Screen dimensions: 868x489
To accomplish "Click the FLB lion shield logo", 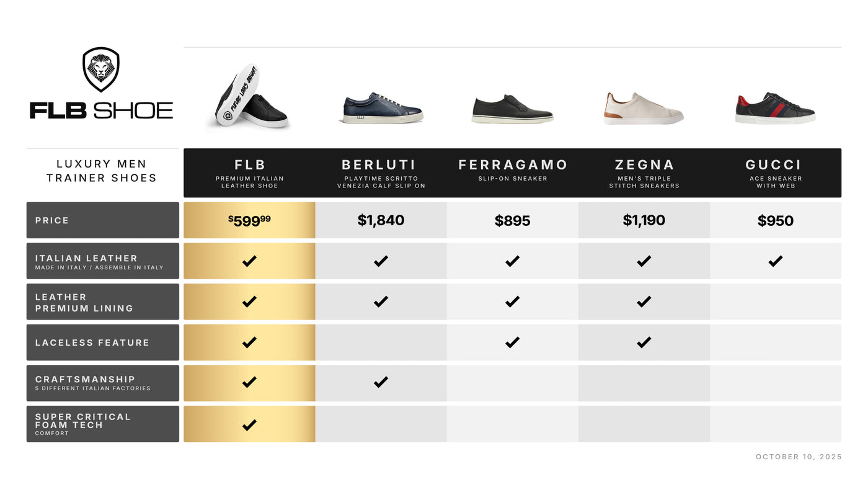I will (101, 69).
